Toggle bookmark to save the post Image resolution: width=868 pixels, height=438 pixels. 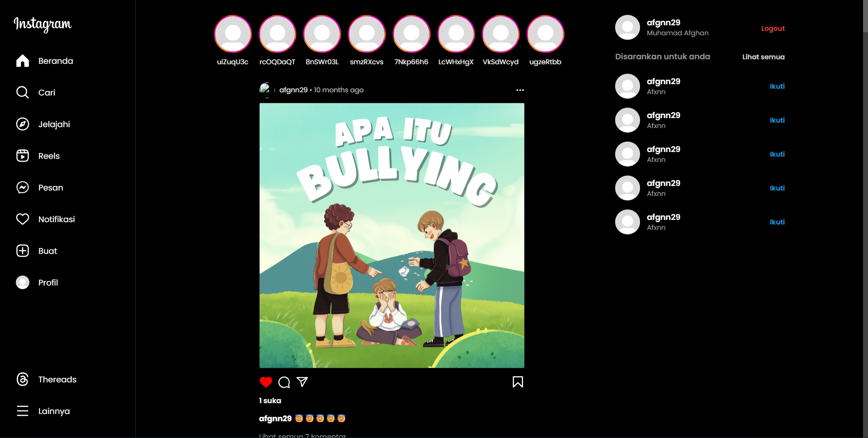click(517, 382)
